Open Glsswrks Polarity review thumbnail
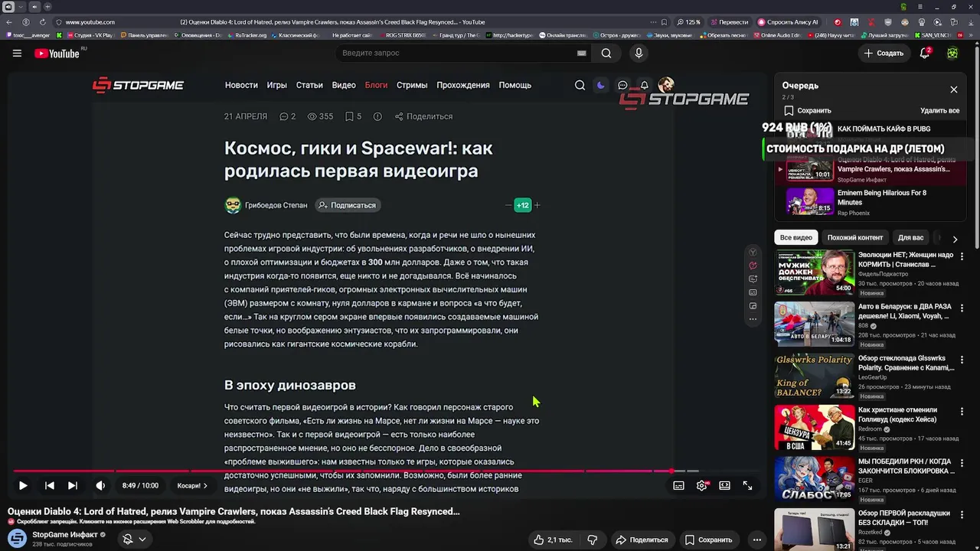The image size is (980, 551). (x=815, y=376)
